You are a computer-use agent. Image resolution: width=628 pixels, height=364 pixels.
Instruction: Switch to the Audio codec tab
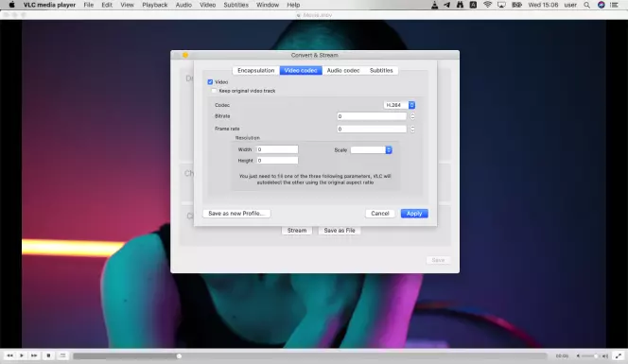343,71
